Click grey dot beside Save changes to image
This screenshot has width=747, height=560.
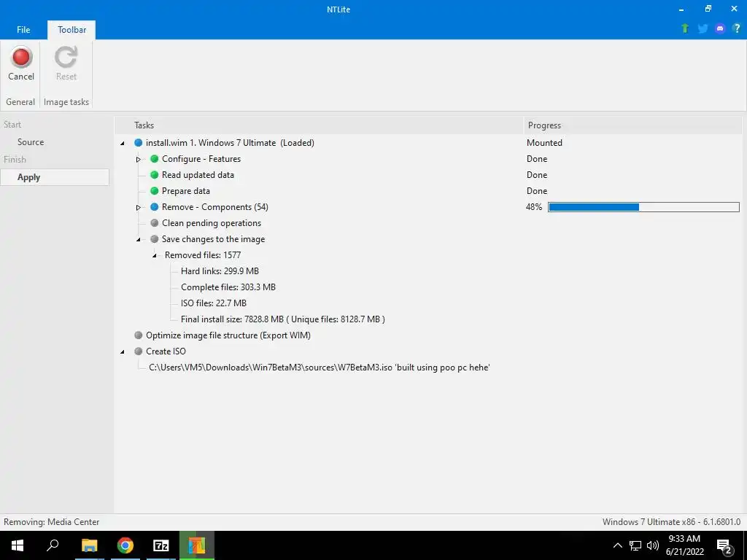click(155, 239)
